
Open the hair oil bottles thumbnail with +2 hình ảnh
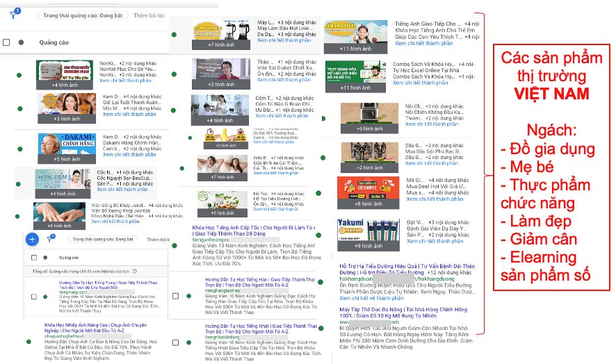[x=369, y=158]
